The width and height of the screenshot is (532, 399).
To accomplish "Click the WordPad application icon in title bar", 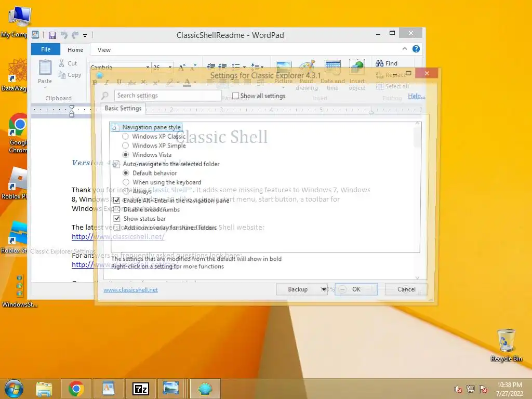I will click(x=35, y=35).
